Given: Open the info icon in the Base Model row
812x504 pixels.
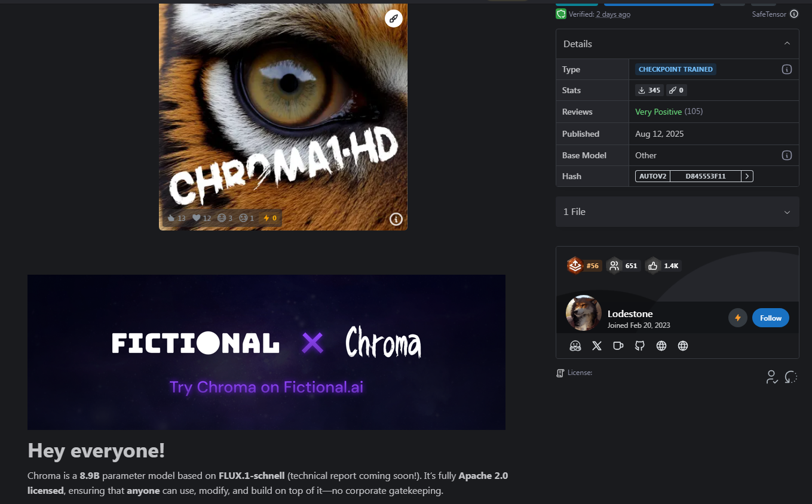Looking at the screenshot, I should point(787,155).
